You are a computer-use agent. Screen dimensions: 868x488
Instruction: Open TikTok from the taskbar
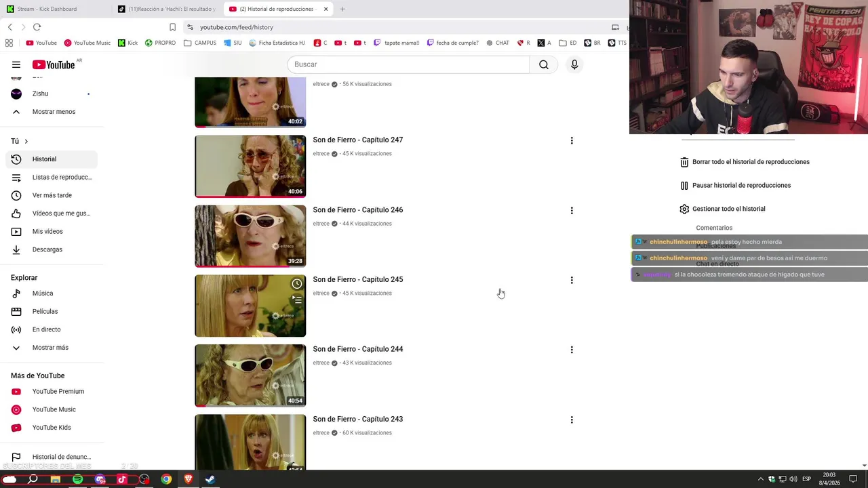[x=122, y=479]
